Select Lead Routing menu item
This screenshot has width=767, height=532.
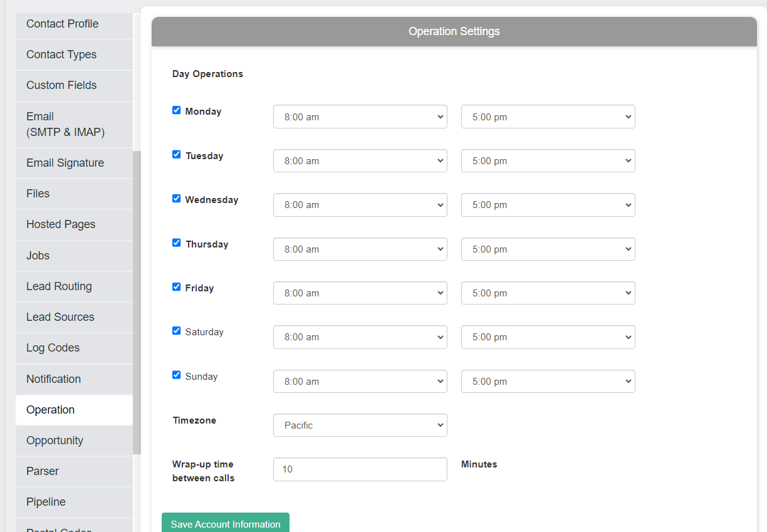74,286
